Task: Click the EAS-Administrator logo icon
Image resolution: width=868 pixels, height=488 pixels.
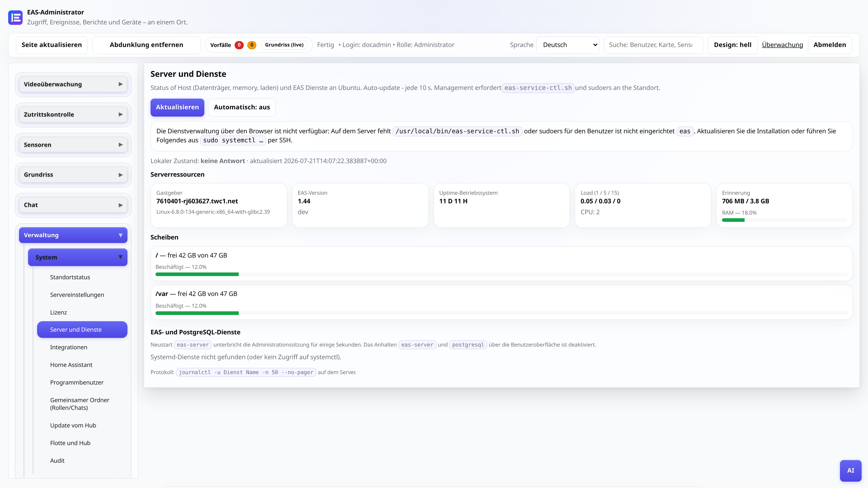Action: pyautogui.click(x=15, y=18)
